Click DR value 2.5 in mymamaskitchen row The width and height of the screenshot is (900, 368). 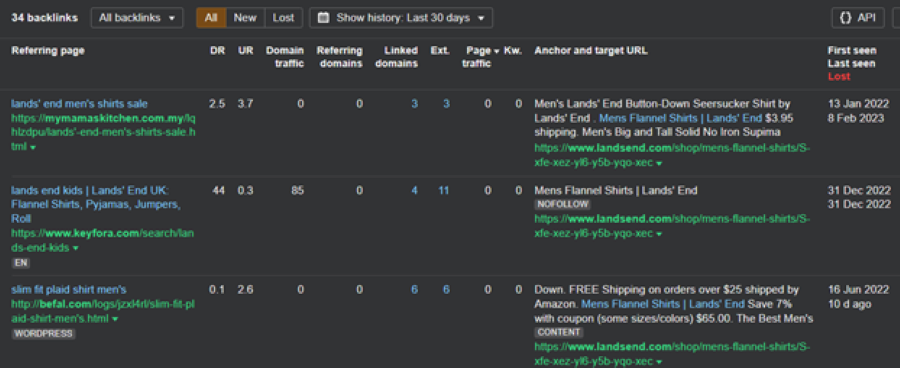[218, 104]
